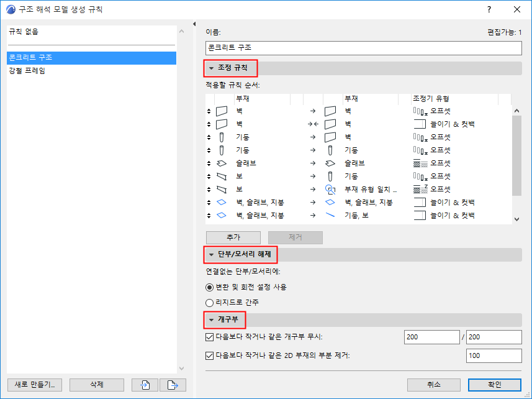Click left list scrollbar down arrow
The image size is (532, 399).
tap(181, 369)
